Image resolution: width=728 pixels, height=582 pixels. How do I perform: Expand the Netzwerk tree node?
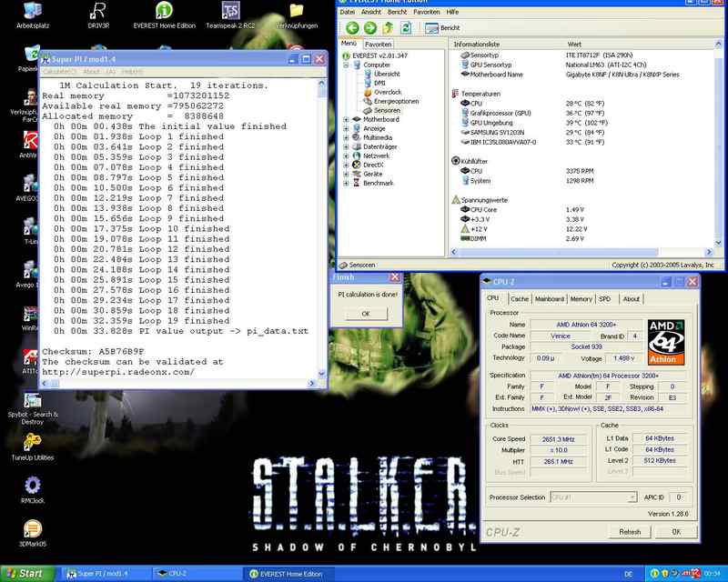[346, 156]
